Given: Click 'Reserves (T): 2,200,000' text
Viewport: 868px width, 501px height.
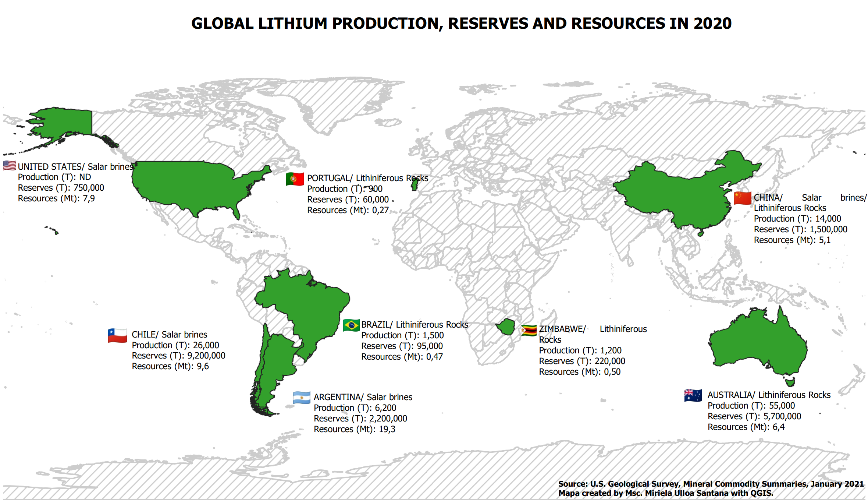Looking at the screenshot, I should (360, 419).
